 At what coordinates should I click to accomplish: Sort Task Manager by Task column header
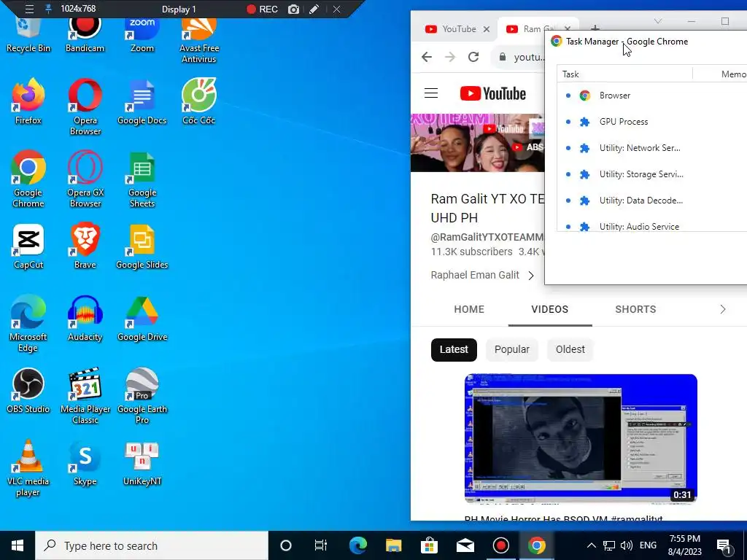pos(624,74)
